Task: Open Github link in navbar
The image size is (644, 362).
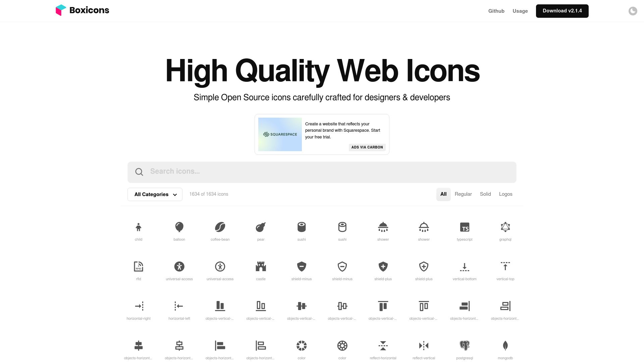Action: 496,11
